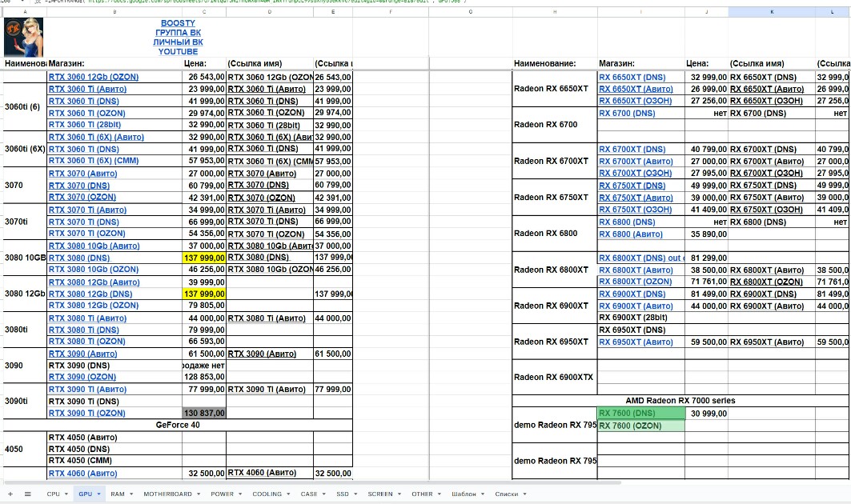Open blue RX 6800 (Авито) link
851x504 pixels.
coord(631,234)
